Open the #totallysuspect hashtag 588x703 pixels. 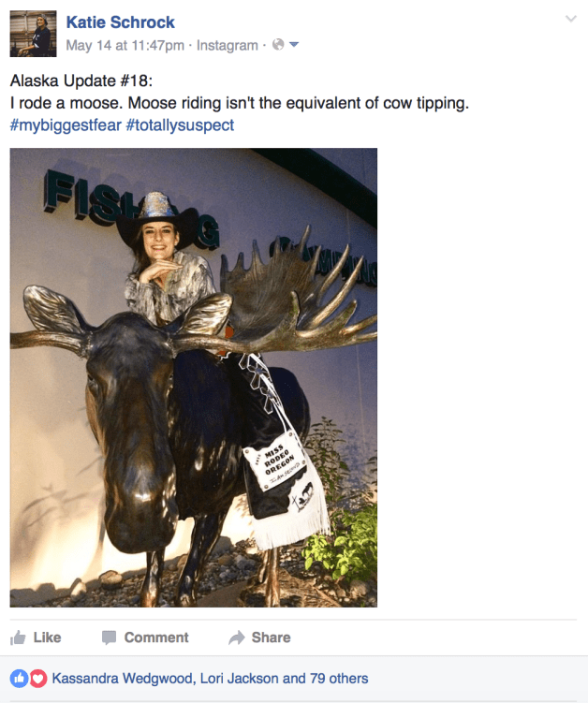click(x=180, y=125)
